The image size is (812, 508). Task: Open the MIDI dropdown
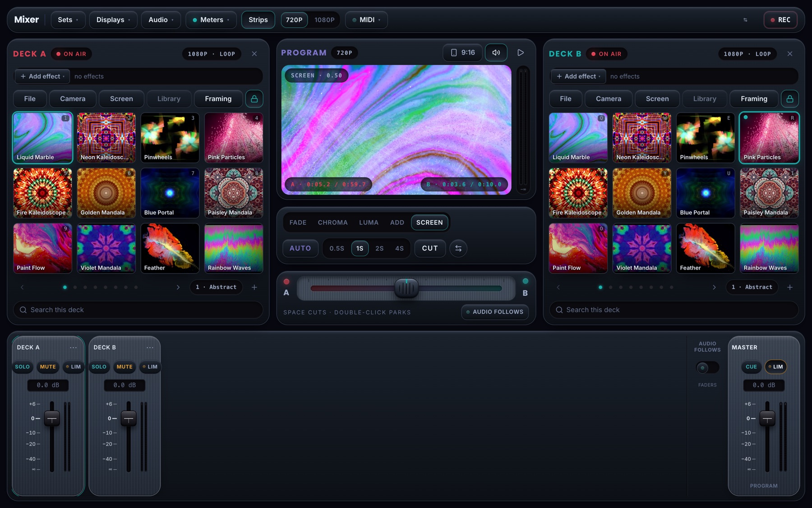(366, 20)
